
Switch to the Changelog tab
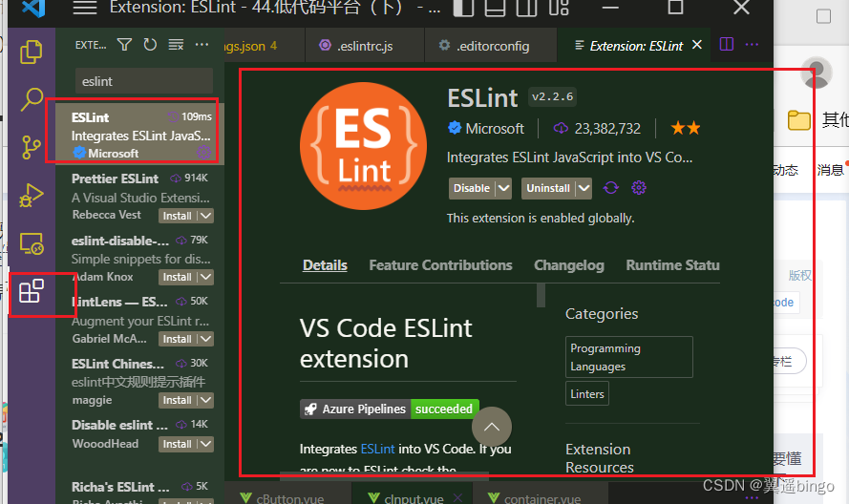click(x=568, y=265)
